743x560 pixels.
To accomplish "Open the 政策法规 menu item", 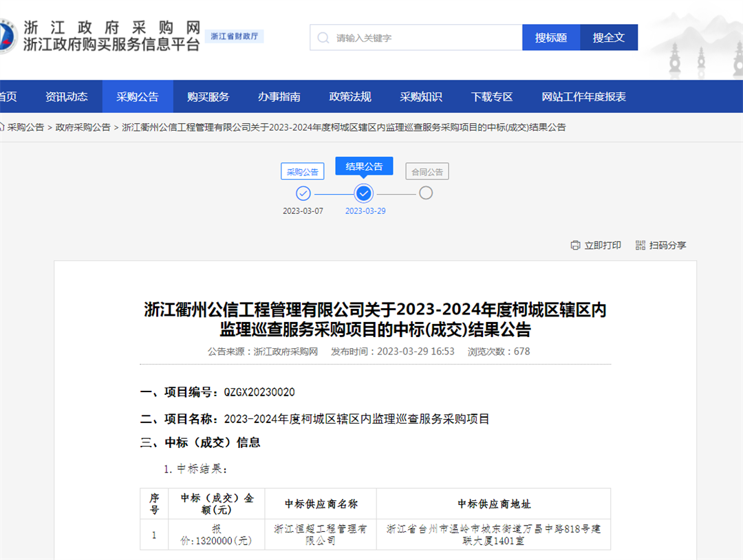I will [349, 96].
